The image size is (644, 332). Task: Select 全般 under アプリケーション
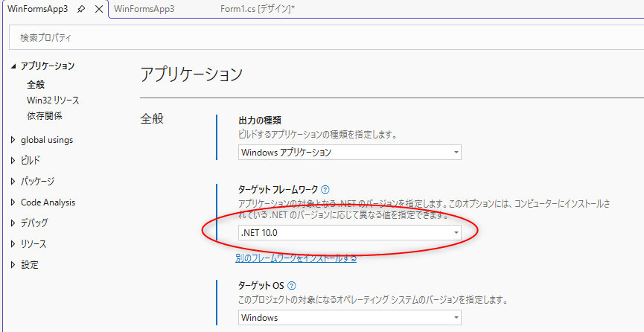[x=36, y=84]
